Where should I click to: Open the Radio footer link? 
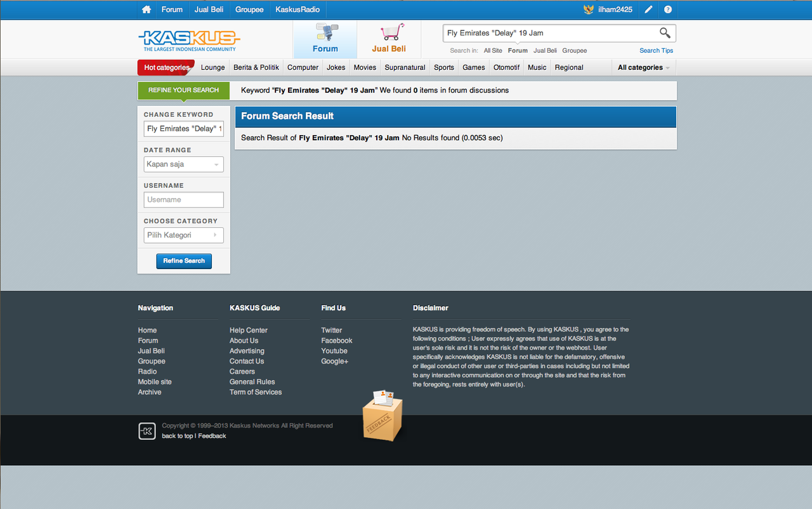[147, 371]
